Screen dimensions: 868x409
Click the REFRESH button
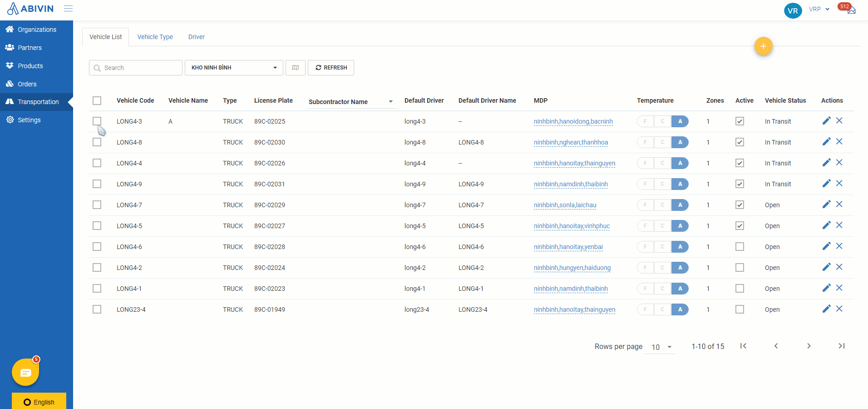click(331, 68)
